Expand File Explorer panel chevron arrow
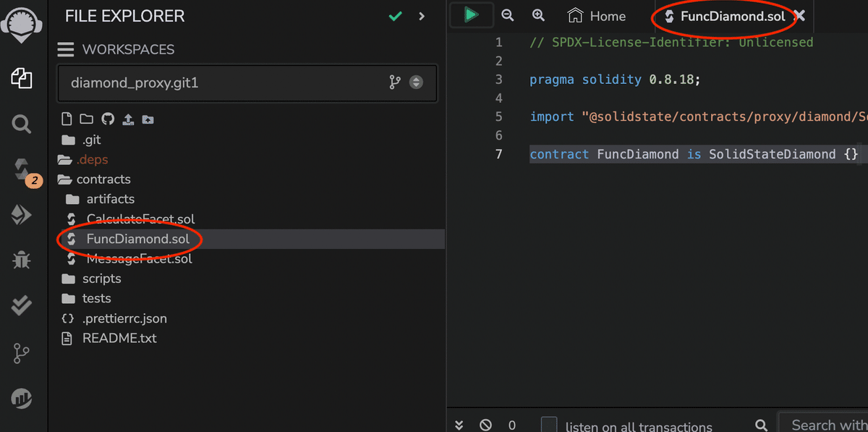 (x=422, y=16)
